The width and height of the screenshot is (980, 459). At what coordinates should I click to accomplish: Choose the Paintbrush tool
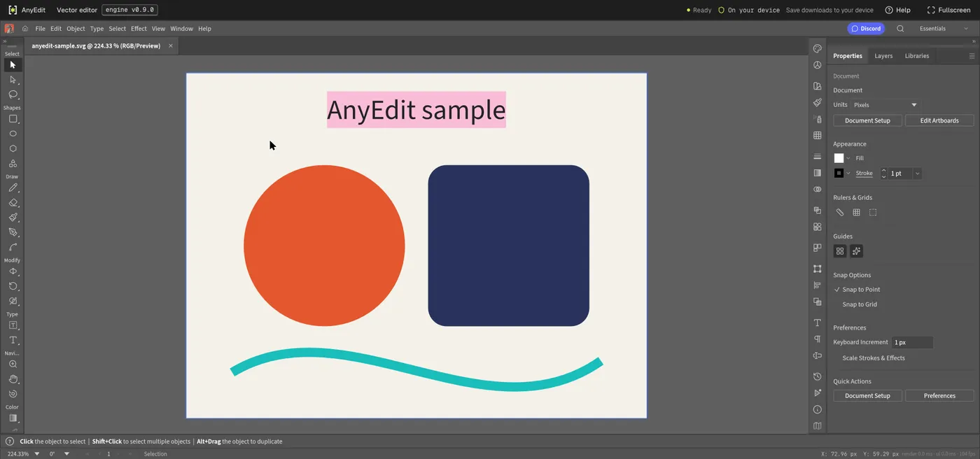tap(13, 218)
